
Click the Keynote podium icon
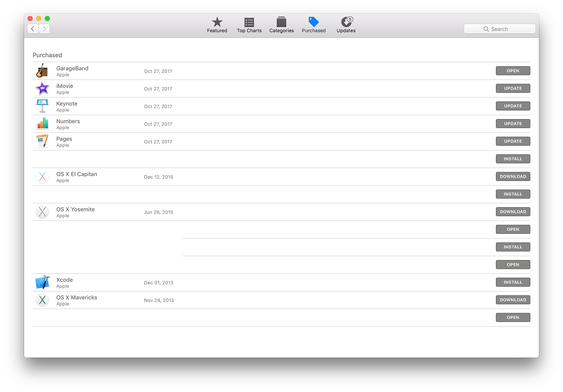point(42,106)
